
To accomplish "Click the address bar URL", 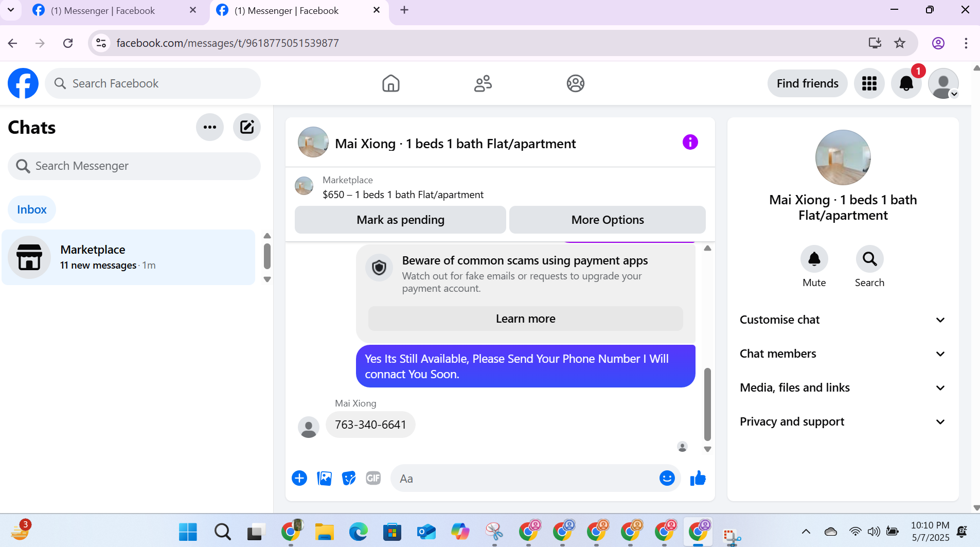I will [227, 43].
